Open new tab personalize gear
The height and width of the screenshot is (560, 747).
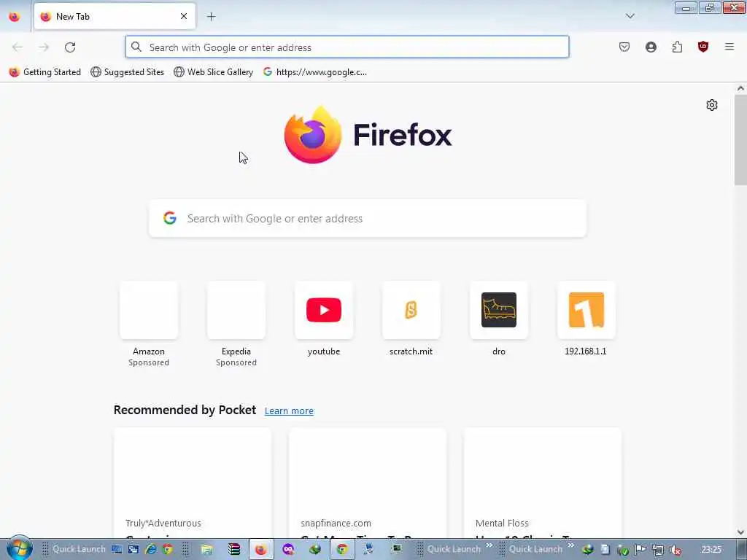[712, 105]
